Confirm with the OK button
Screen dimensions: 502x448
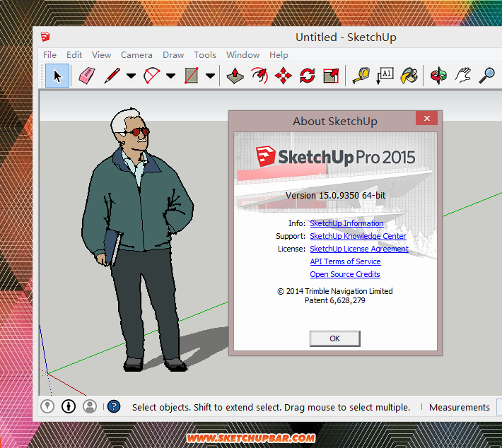coord(335,338)
